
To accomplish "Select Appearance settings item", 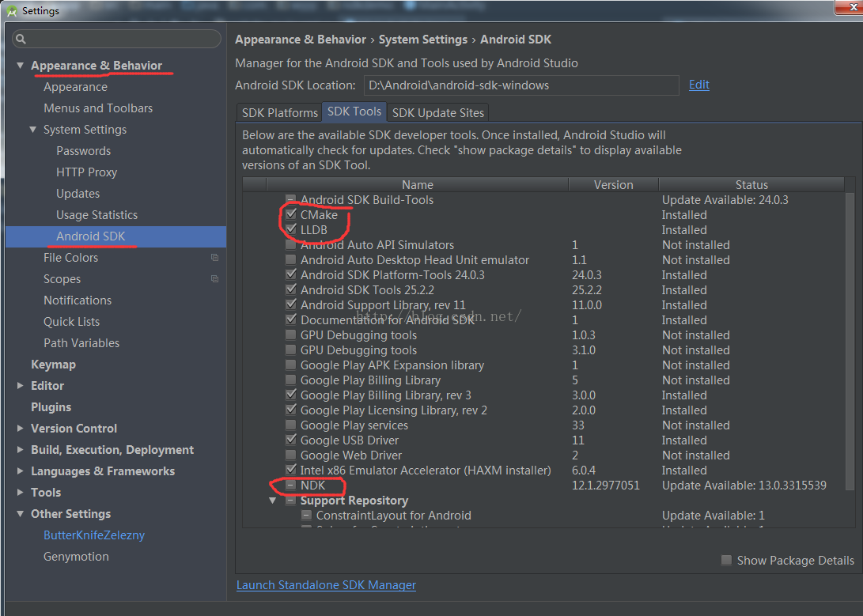I will click(x=75, y=87).
